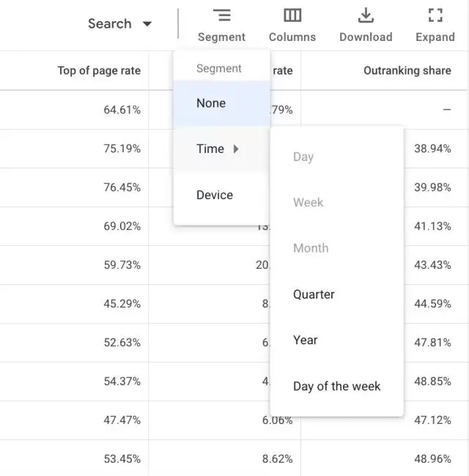Choose Device segment option
Image resolution: width=469 pixels, height=476 pixels.
[215, 195]
